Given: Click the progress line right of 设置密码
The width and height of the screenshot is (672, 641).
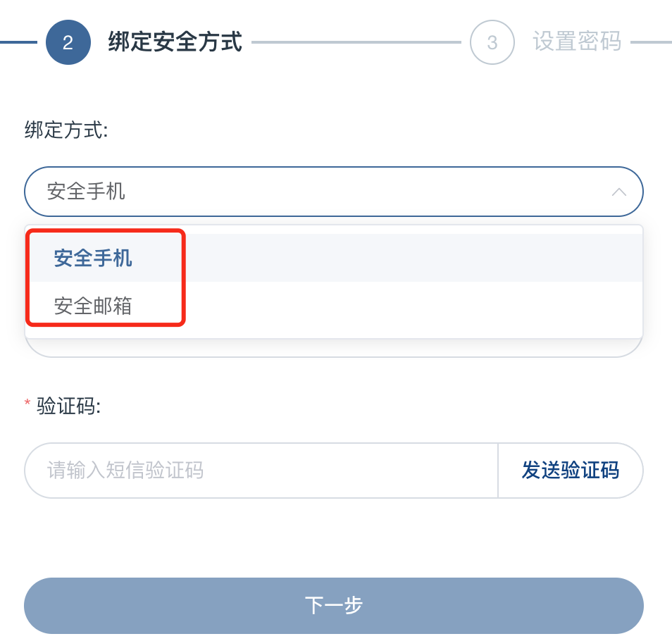Looking at the screenshot, I should coord(651,42).
